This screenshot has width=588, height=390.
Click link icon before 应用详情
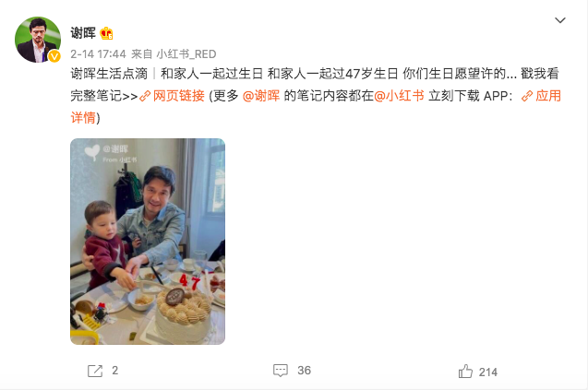pyautogui.click(x=527, y=96)
